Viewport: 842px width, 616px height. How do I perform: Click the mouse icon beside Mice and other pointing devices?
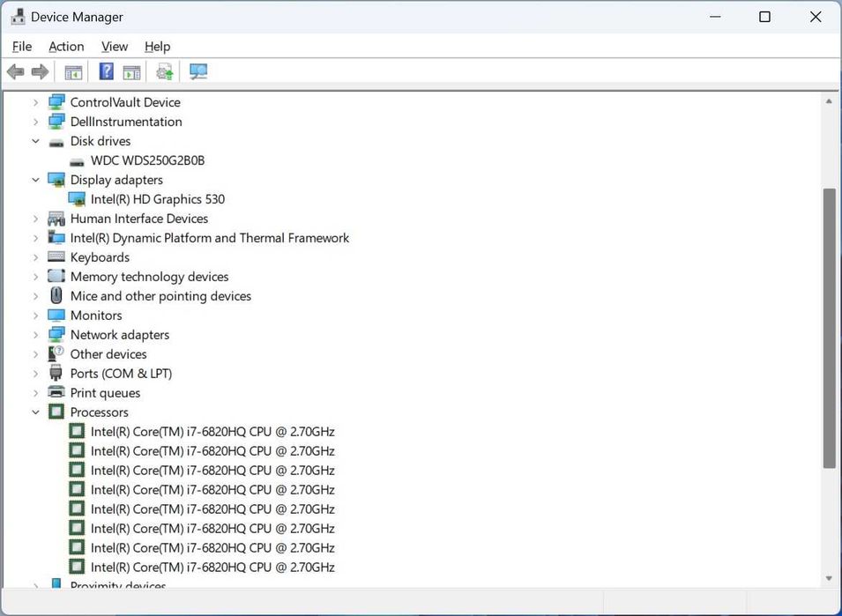56,295
